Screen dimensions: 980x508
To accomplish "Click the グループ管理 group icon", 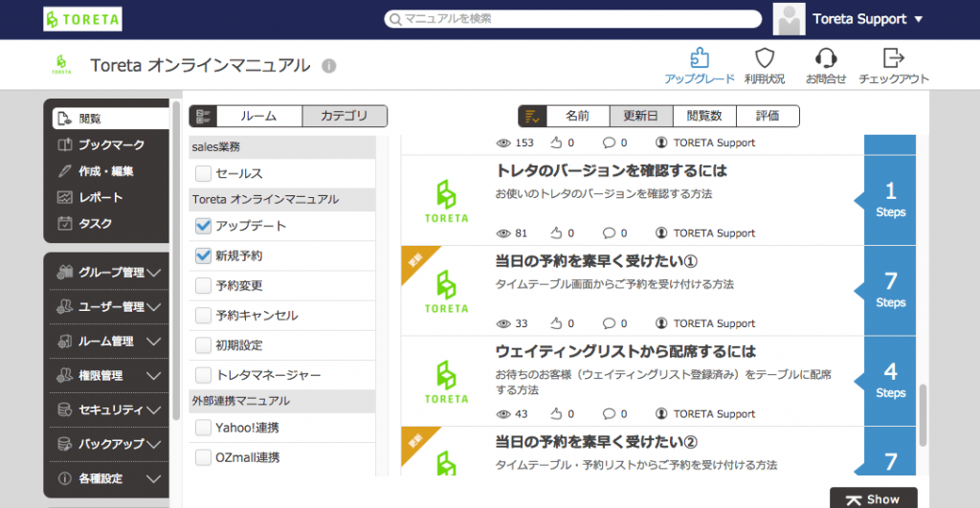I will (65, 272).
